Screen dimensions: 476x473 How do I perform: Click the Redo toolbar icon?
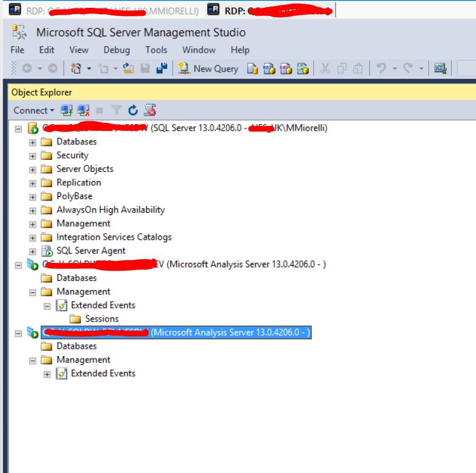pyautogui.click(x=408, y=68)
